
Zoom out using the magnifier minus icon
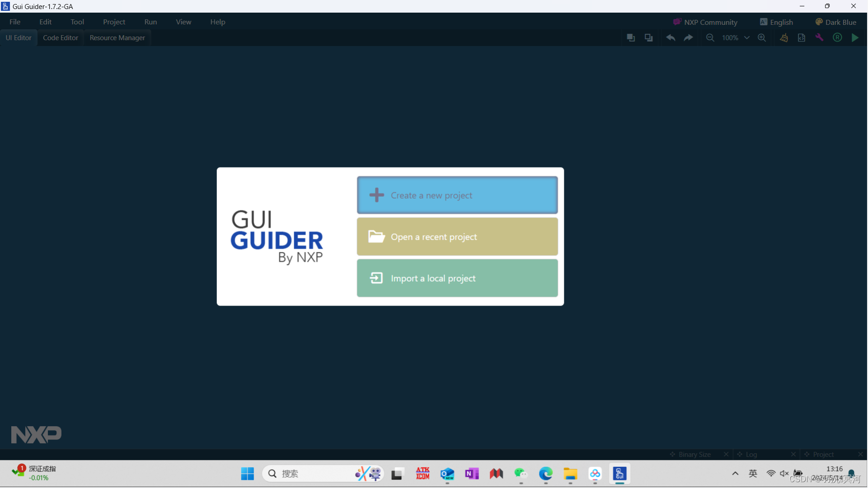[x=710, y=37]
